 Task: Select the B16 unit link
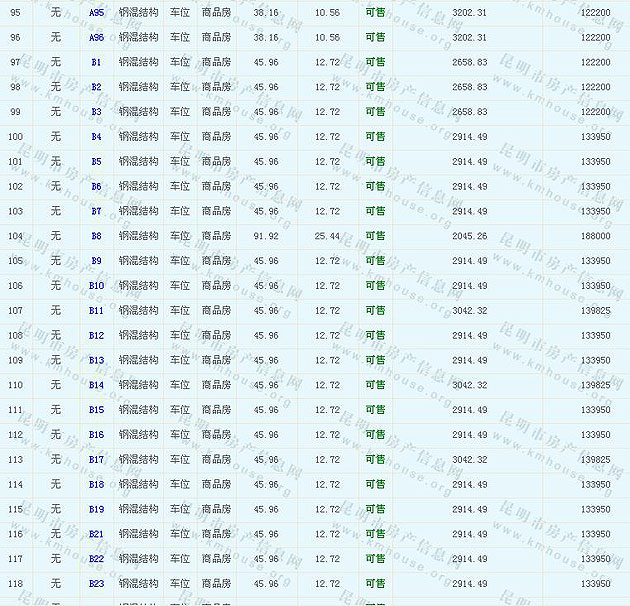[x=96, y=435]
